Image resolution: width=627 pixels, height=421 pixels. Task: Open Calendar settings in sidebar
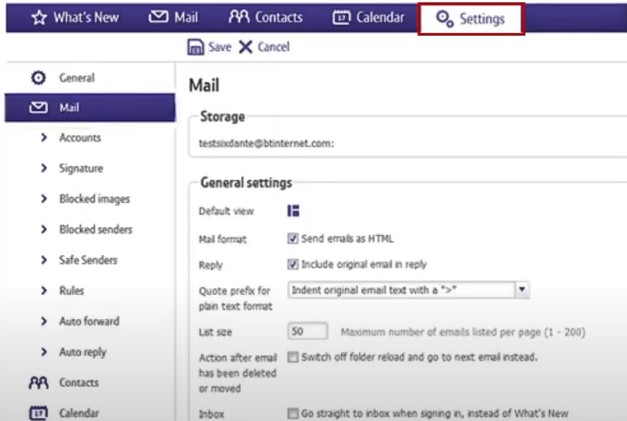pyautogui.click(x=79, y=413)
